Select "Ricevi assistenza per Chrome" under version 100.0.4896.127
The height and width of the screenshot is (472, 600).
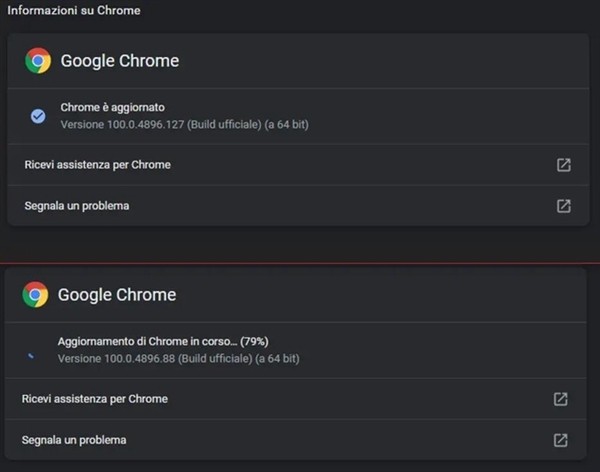pyautogui.click(x=97, y=164)
